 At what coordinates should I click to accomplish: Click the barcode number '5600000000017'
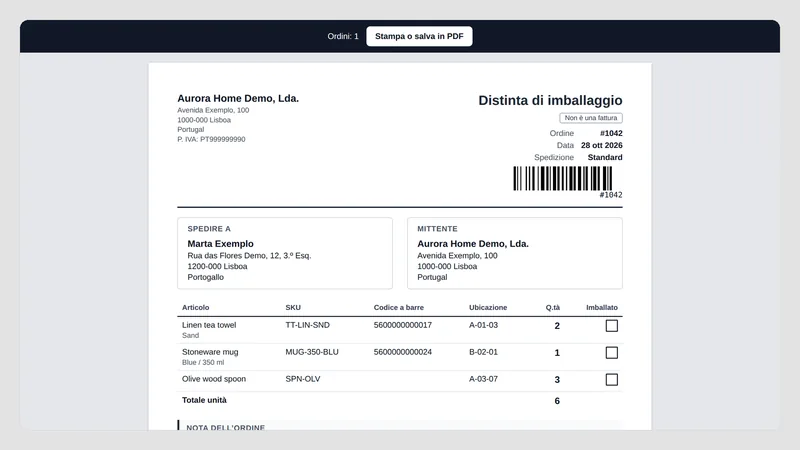403,325
